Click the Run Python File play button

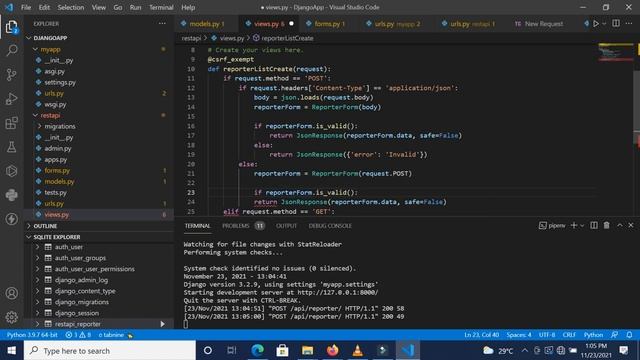(596, 24)
